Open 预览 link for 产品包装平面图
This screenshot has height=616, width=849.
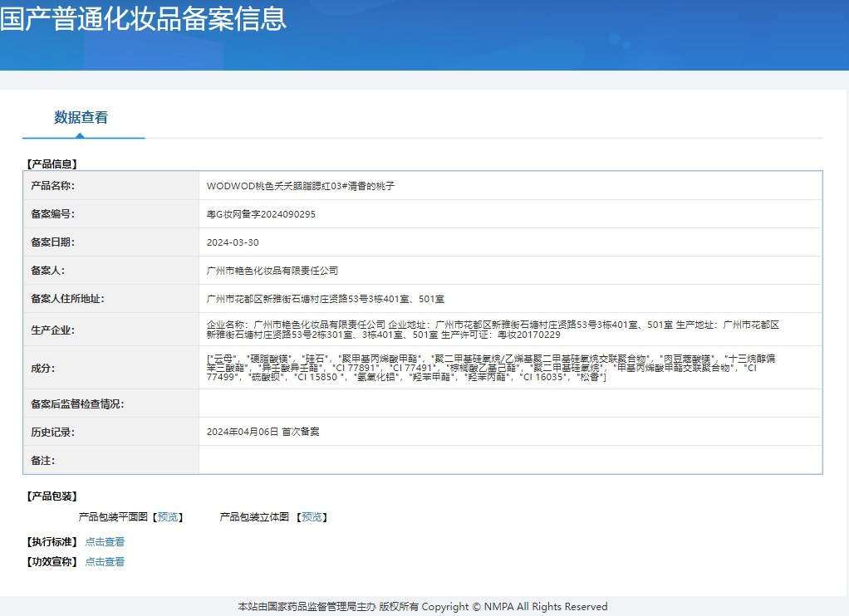(168, 517)
